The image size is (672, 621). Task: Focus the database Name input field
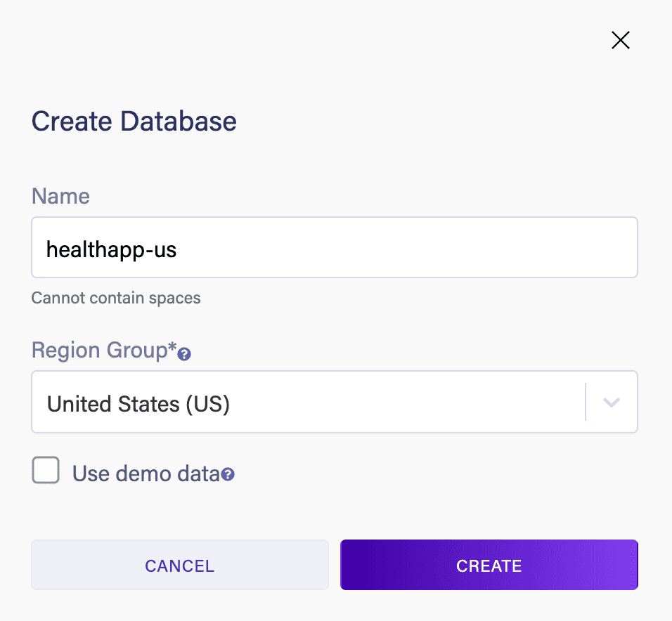point(334,247)
